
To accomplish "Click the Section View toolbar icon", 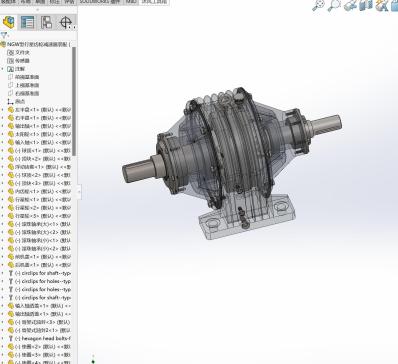I will pyautogui.click(x=366, y=5).
